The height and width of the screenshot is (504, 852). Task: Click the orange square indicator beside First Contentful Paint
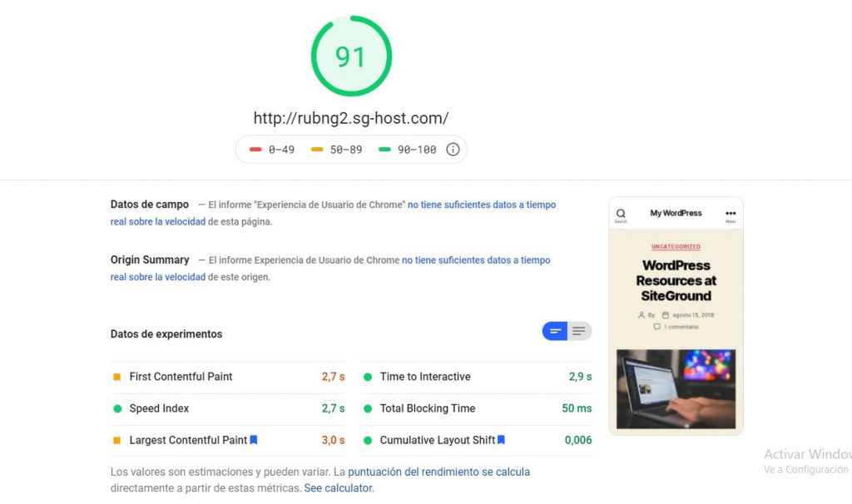[116, 376]
